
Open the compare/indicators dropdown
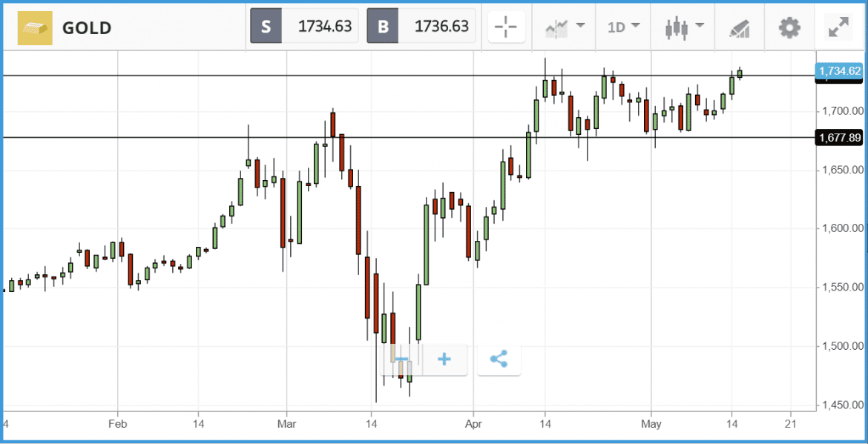pos(565,27)
